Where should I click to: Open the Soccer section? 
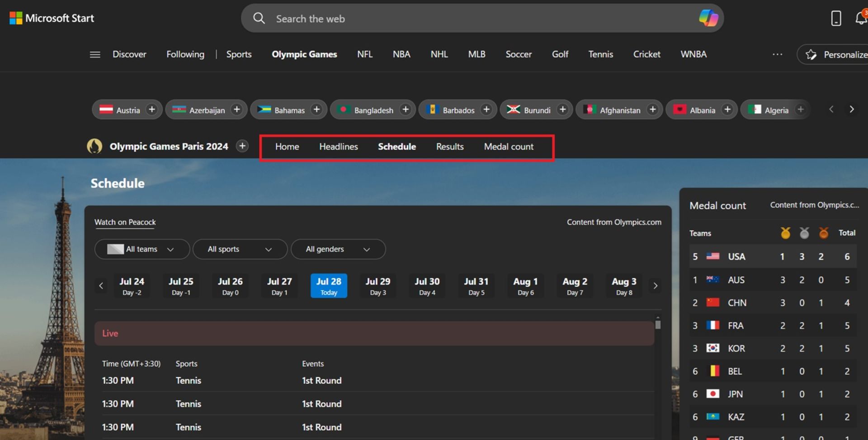point(519,54)
